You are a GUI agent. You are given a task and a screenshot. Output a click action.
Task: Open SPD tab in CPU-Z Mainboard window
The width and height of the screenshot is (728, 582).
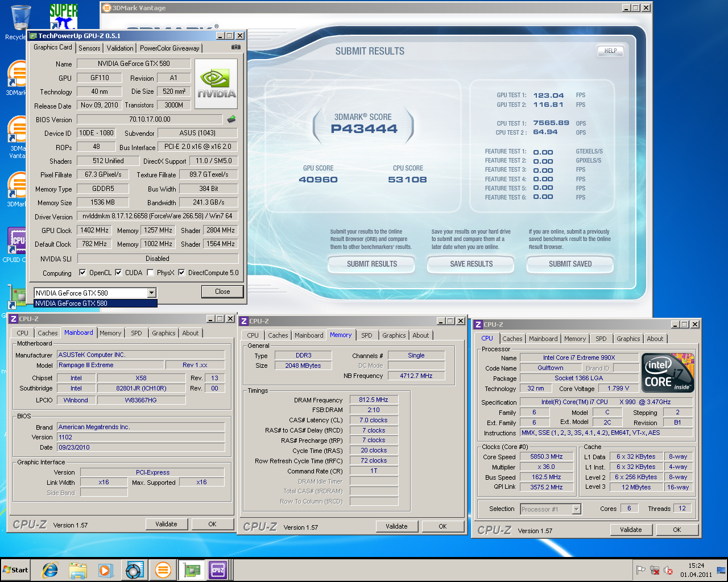pyautogui.click(x=136, y=333)
